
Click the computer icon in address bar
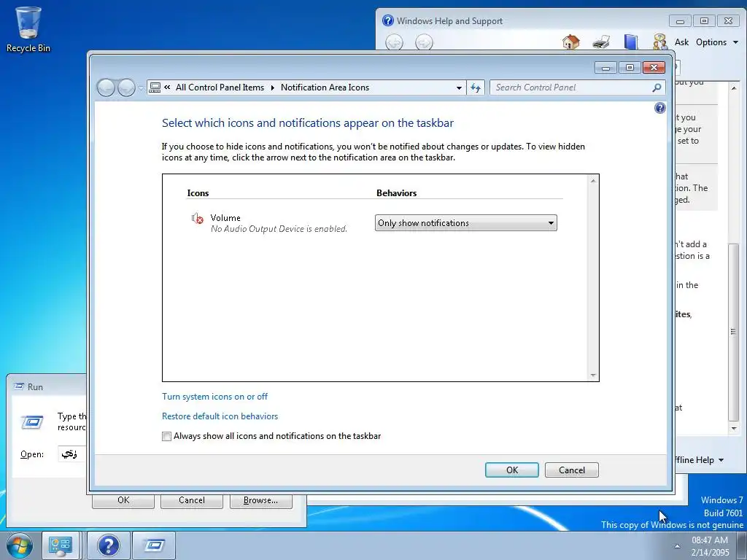155,87
